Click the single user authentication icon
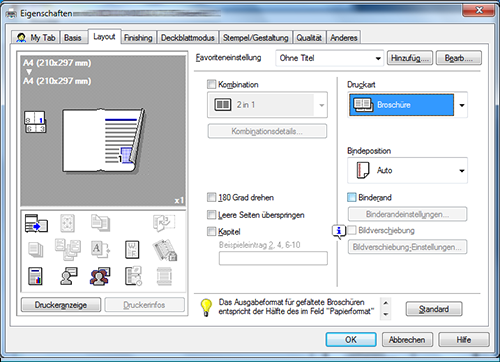Screen dimensions: 500x362 click(x=69, y=276)
